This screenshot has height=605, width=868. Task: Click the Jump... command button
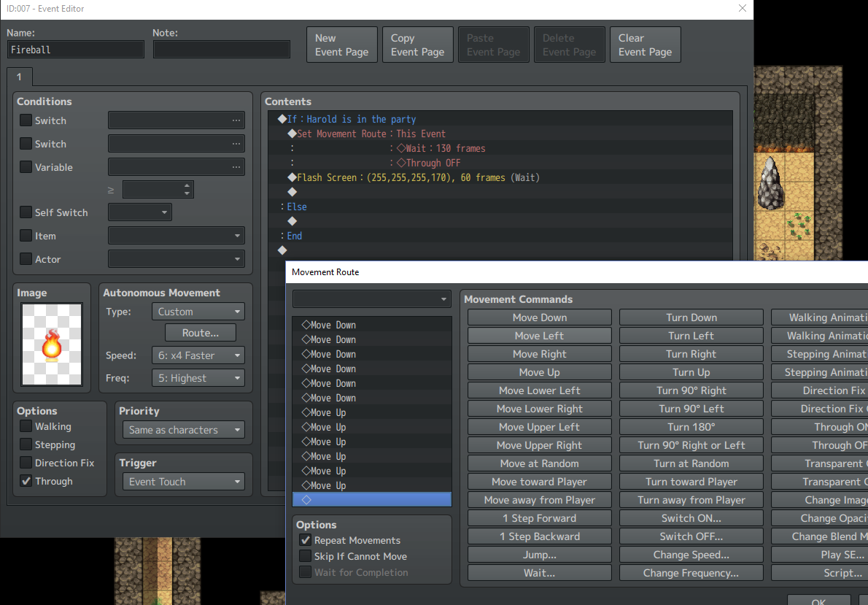coord(539,555)
